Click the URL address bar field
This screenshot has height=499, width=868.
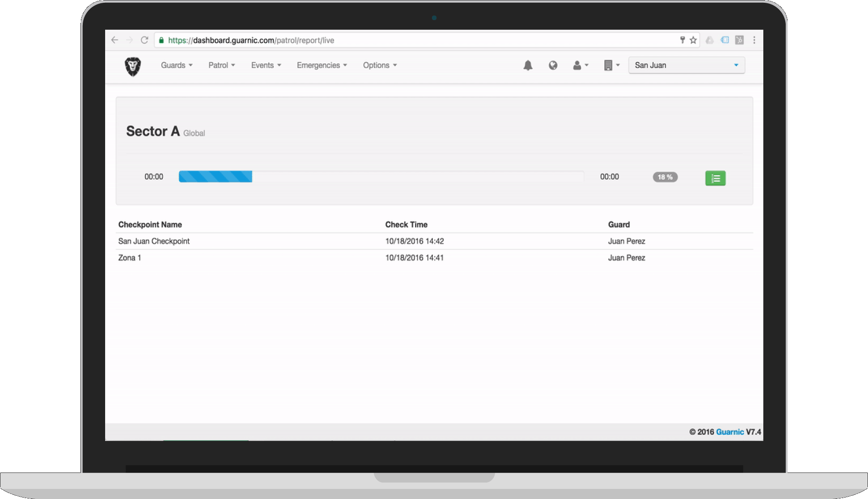411,40
